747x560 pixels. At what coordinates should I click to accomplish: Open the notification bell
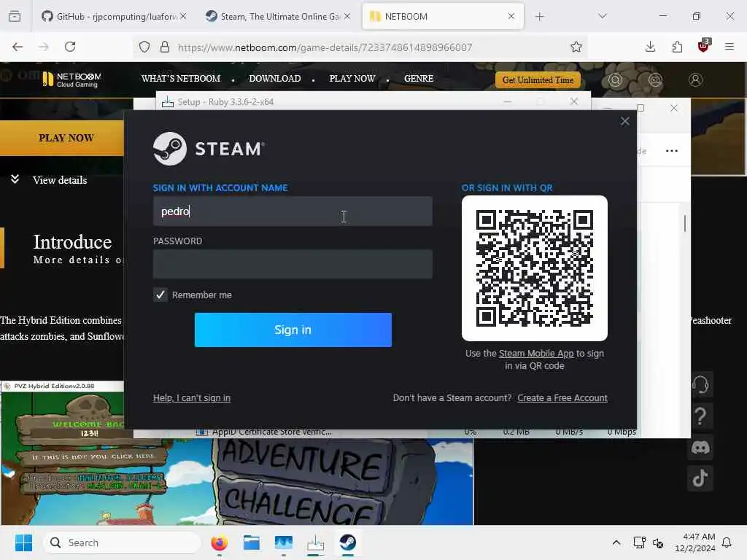point(727,542)
